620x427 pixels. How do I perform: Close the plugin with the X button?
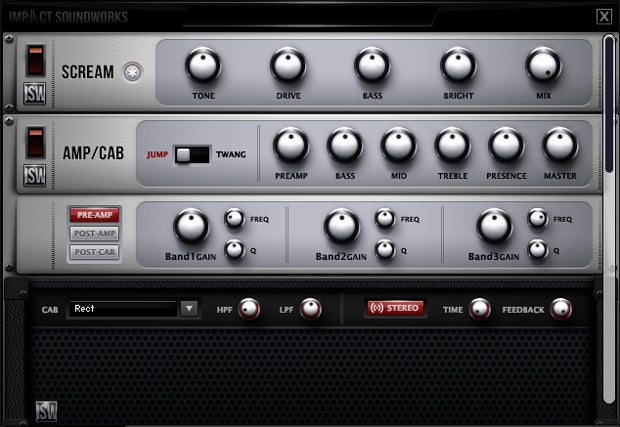(604, 17)
